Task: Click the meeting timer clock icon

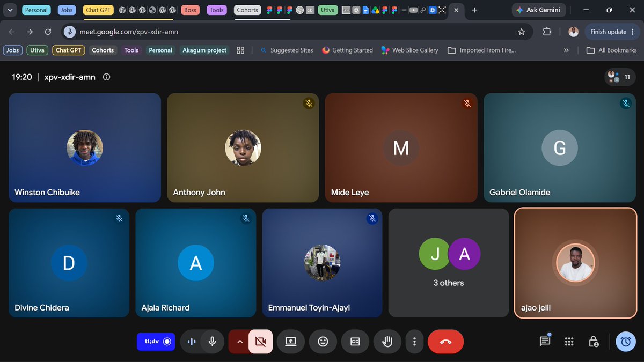Action: 626,341
